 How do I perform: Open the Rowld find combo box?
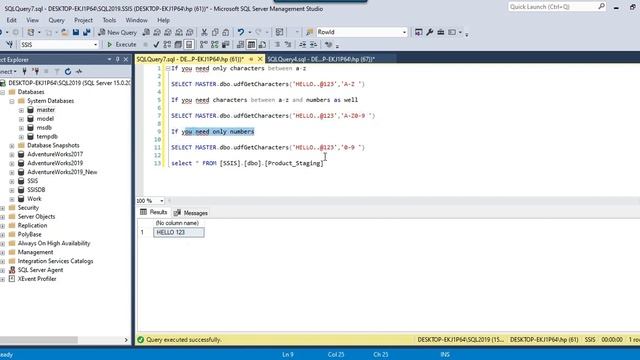362,32
